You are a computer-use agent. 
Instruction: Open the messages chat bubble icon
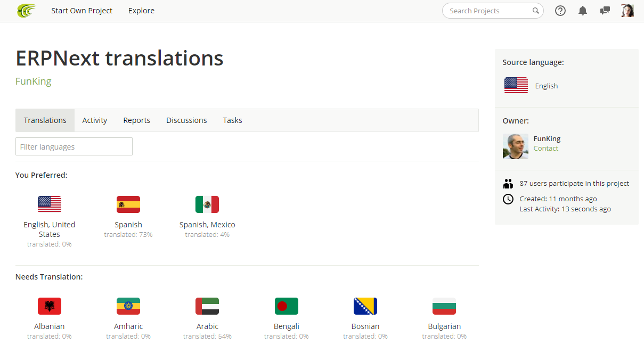[x=605, y=11]
